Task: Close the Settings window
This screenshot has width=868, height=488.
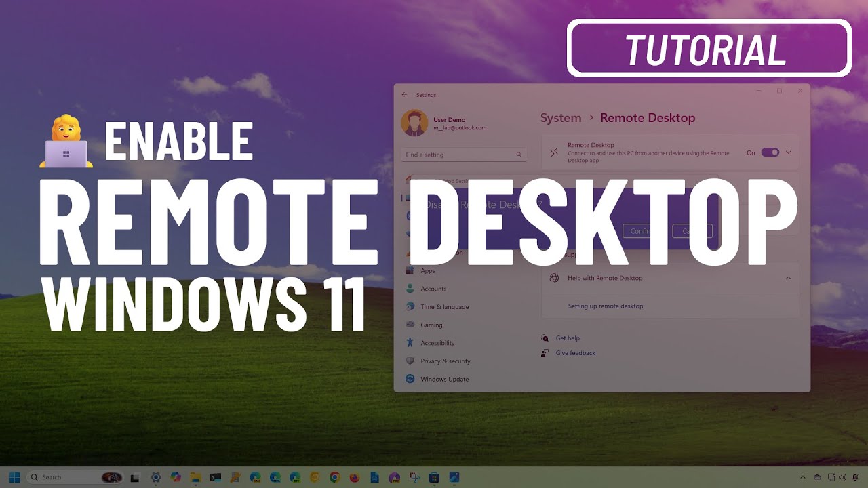Action: click(800, 91)
